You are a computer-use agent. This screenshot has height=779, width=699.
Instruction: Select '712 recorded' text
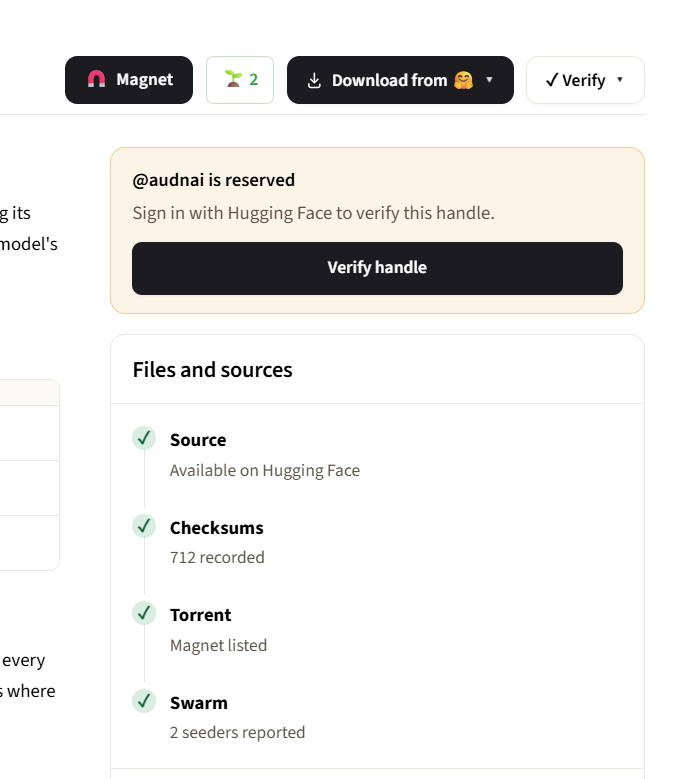click(x=217, y=557)
